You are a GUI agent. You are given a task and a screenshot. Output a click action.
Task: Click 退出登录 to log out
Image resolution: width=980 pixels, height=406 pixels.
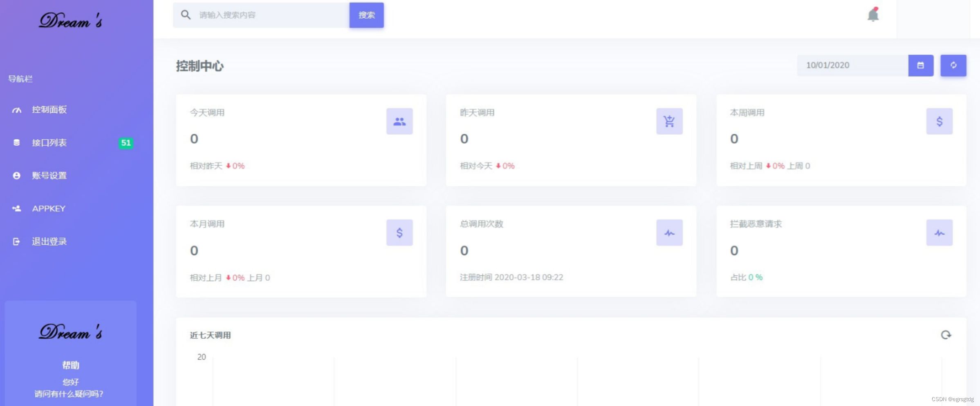49,241
